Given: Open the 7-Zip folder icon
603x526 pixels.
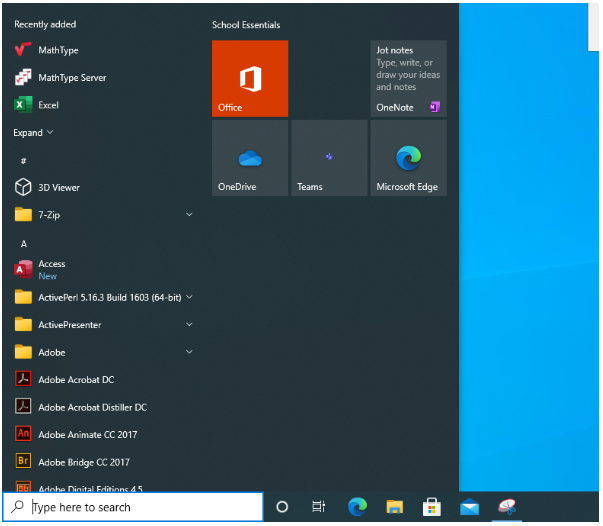Looking at the screenshot, I should click(x=23, y=215).
